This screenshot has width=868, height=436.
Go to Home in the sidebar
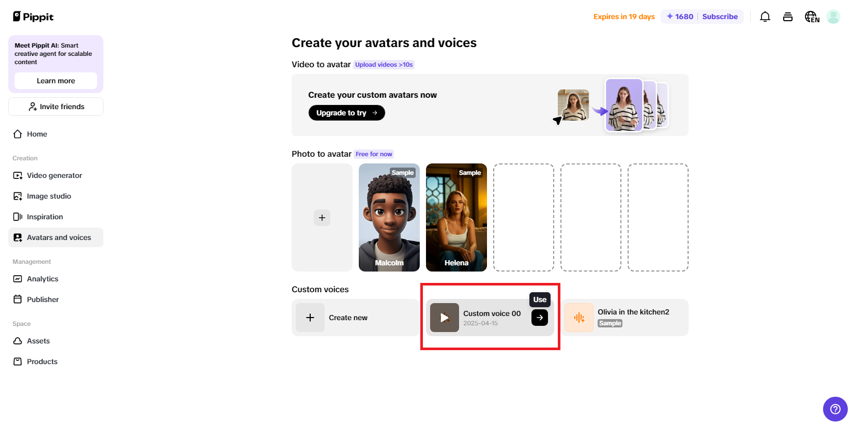56,134
